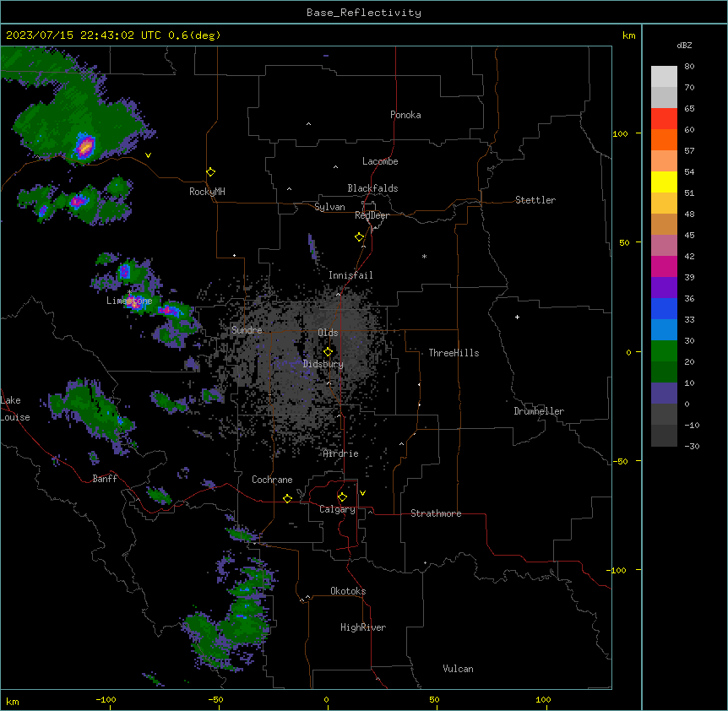Click the ThreeHills label
The width and height of the screenshot is (728, 711).
[454, 353]
